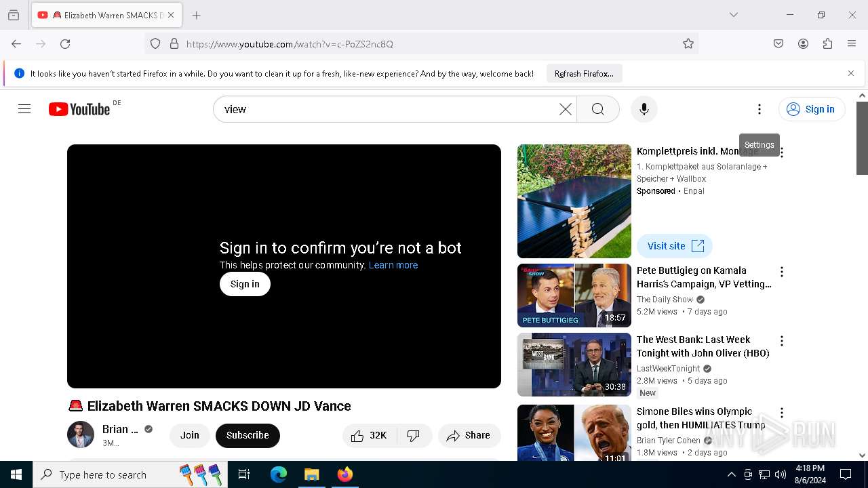Clear the search box text

565,109
